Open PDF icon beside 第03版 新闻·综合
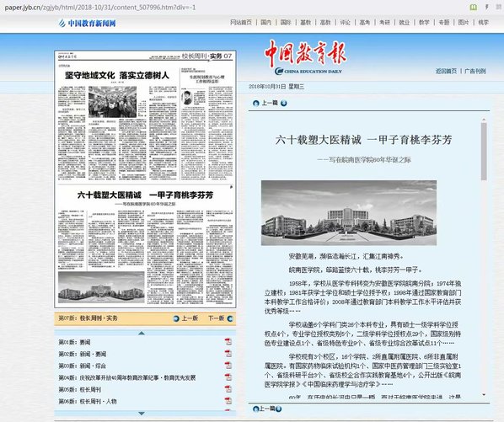Screen dimensions: 504x422 point(228,366)
